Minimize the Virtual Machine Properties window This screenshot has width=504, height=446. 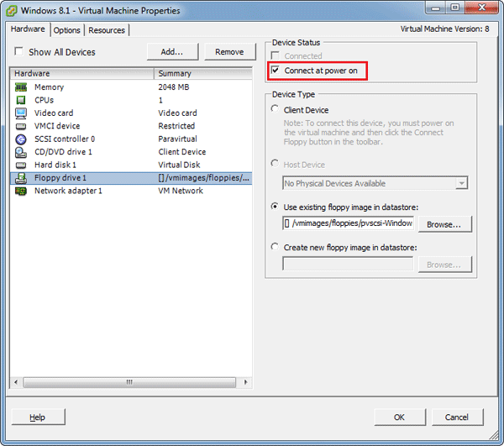(x=436, y=8)
